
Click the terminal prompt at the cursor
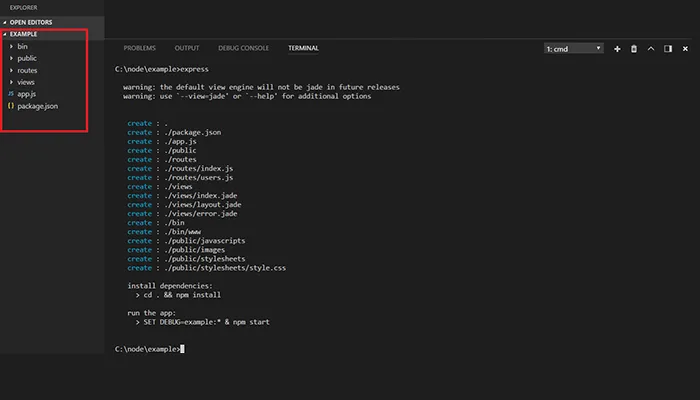182,349
